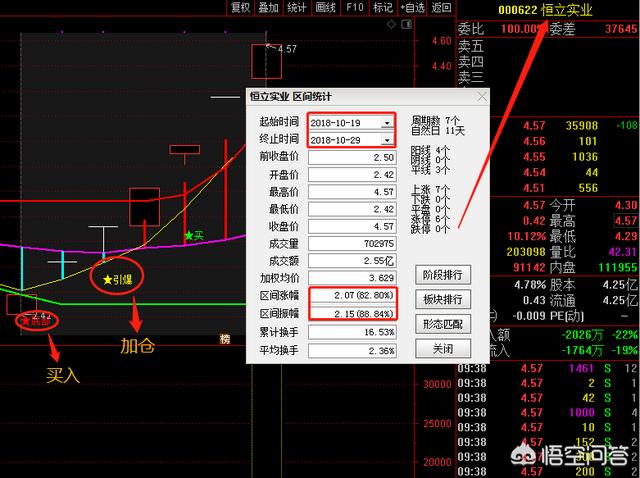This screenshot has width=640, height=478.
Task: Click the 关闭 button
Action: point(443,349)
